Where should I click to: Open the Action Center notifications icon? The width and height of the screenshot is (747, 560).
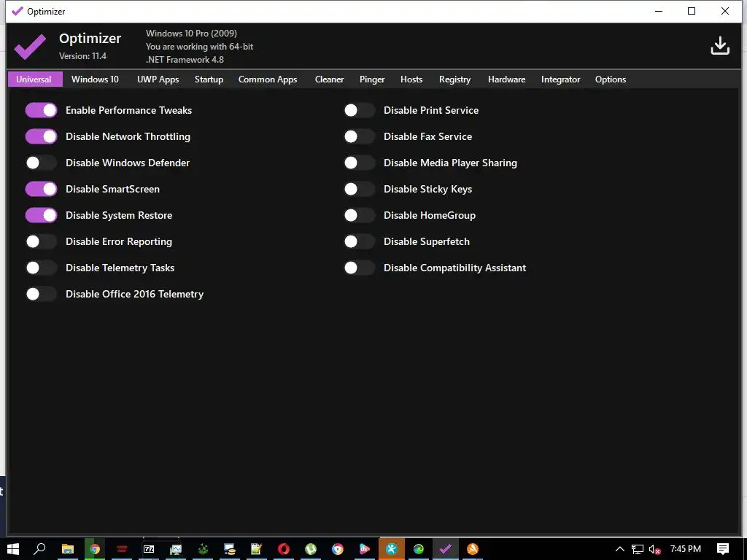[x=723, y=549]
